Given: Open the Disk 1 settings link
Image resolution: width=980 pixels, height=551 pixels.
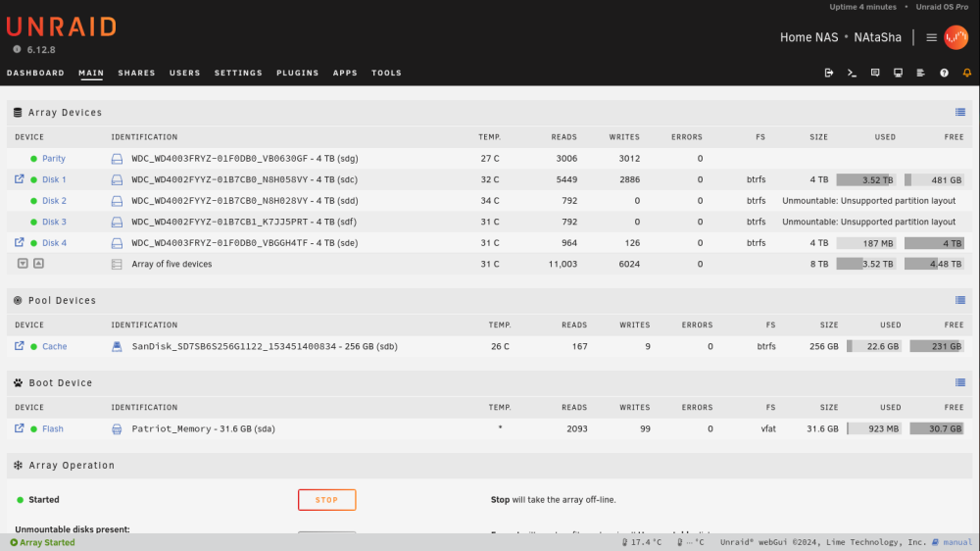Looking at the screenshot, I should 54,179.
